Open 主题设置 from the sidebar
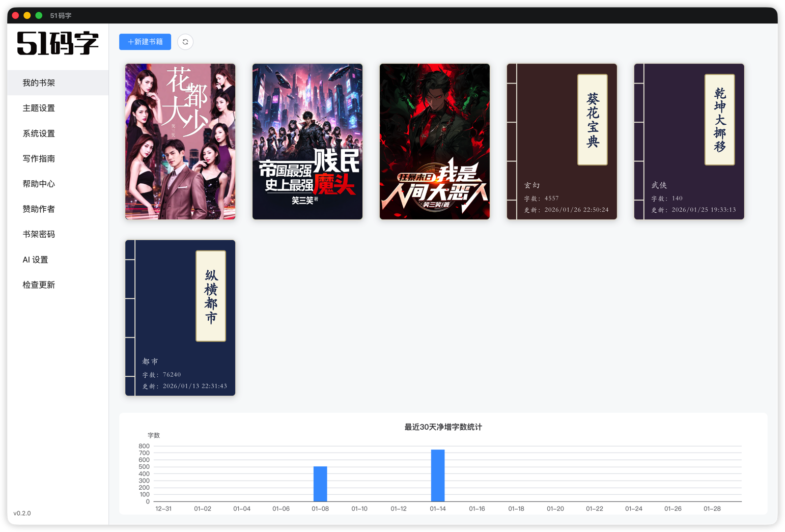 coord(38,108)
